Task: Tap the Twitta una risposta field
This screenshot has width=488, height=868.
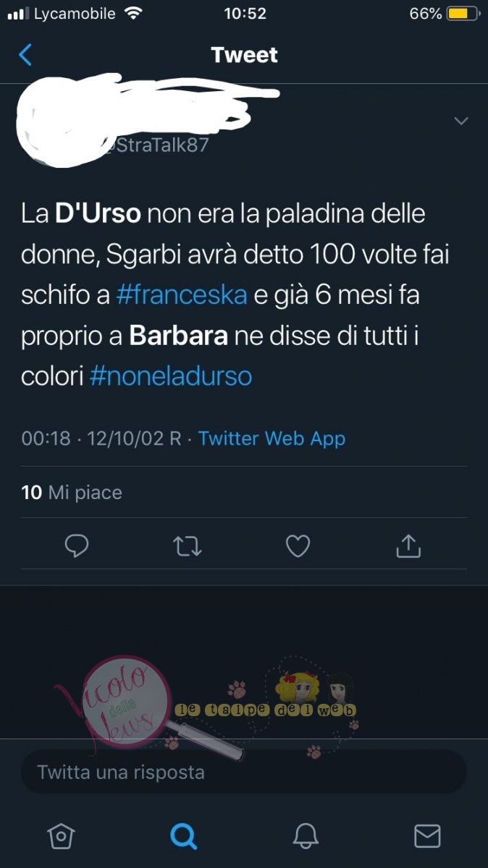Action: (244, 772)
